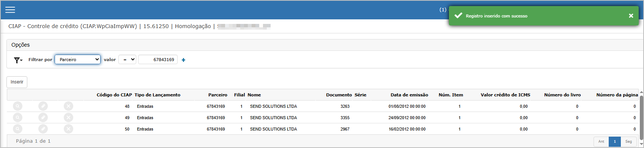Viewport: 644px width, 148px height.
Task: Open the filter funnel options
Action: point(18,60)
